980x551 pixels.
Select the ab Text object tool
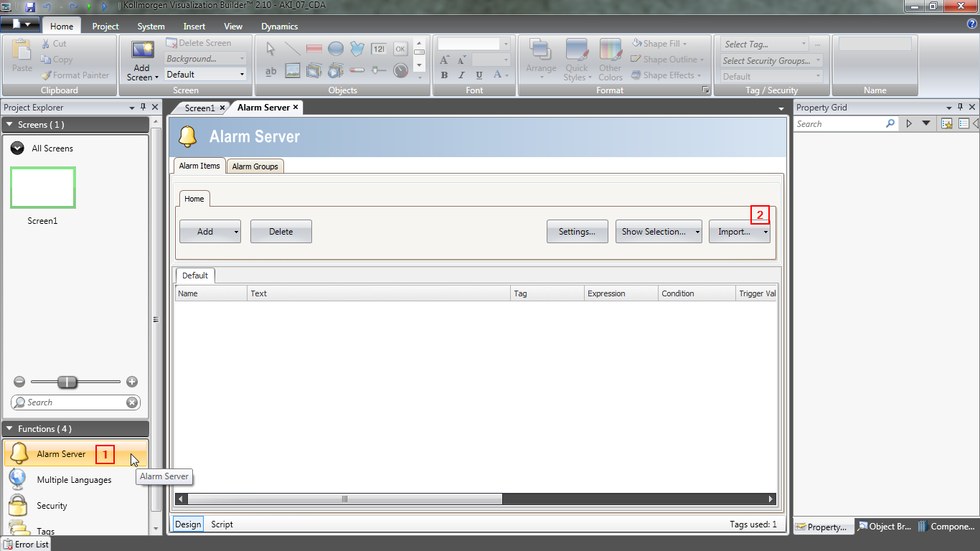270,70
